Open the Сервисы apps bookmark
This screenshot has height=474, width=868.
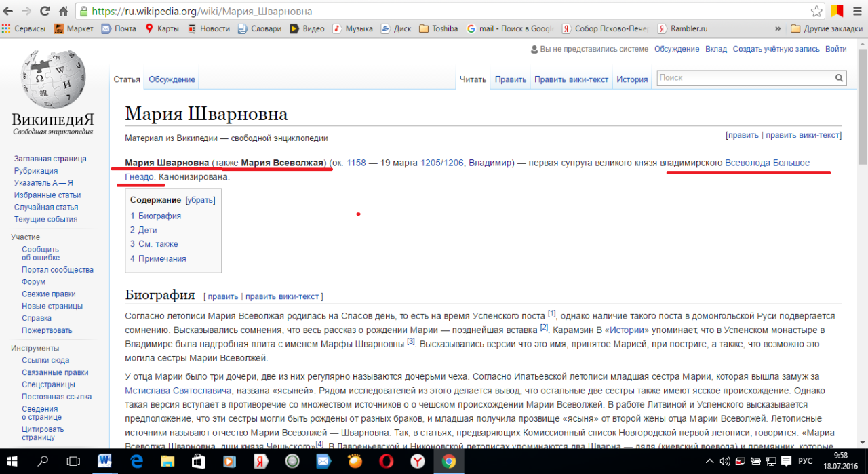(24, 28)
